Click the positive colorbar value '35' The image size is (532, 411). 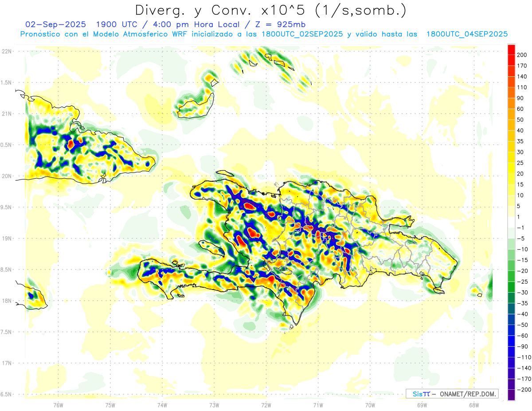520,141
